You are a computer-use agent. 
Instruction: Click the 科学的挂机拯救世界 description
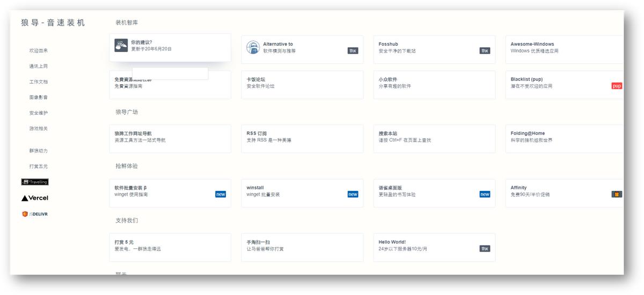[x=531, y=140]
